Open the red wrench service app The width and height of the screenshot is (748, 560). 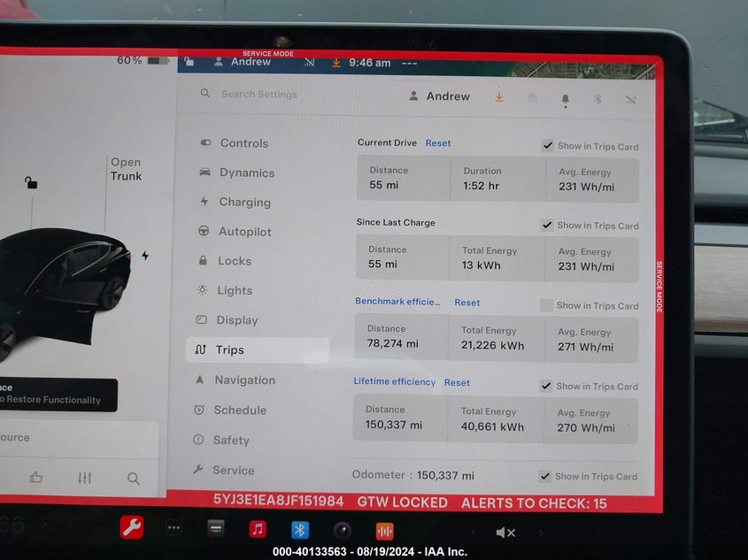[132, 528]
